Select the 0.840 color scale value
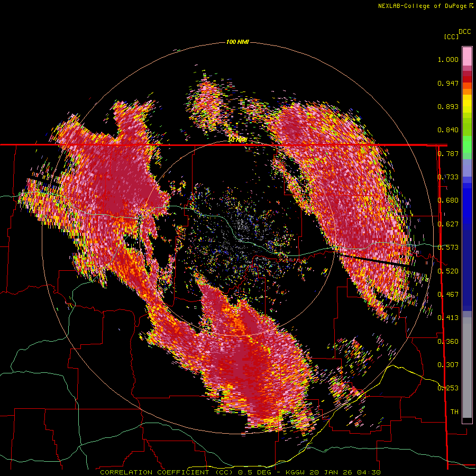The image size is (476, 476). [448, 130]
